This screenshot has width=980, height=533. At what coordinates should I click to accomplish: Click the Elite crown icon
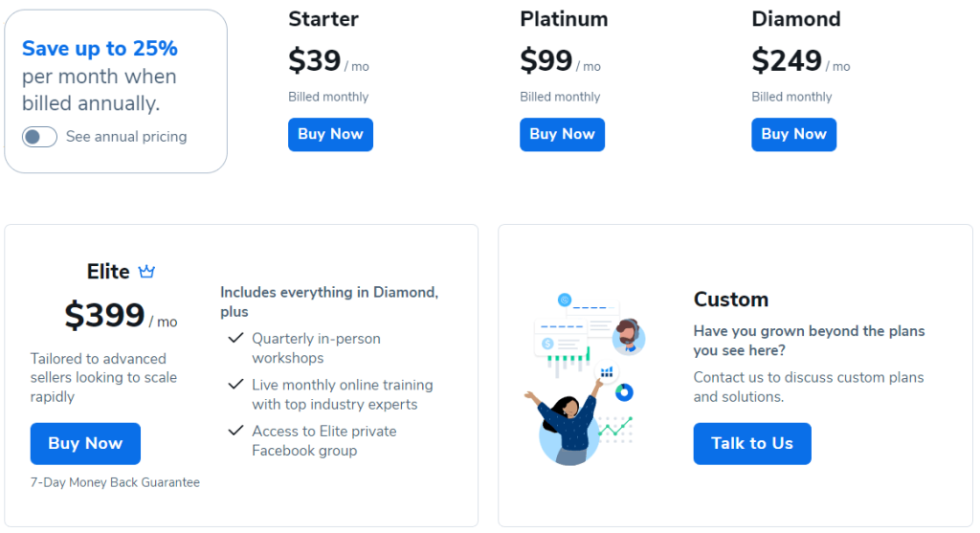146,271
